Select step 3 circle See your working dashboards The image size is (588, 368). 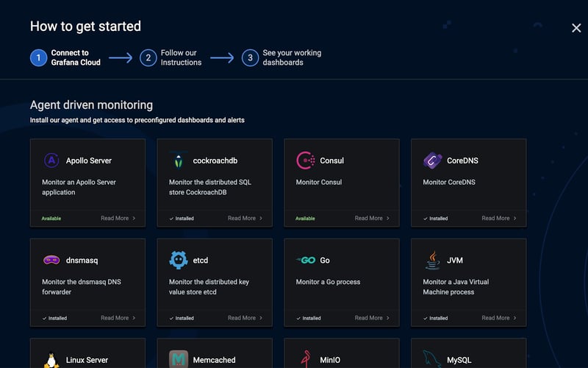coord(250,58)
